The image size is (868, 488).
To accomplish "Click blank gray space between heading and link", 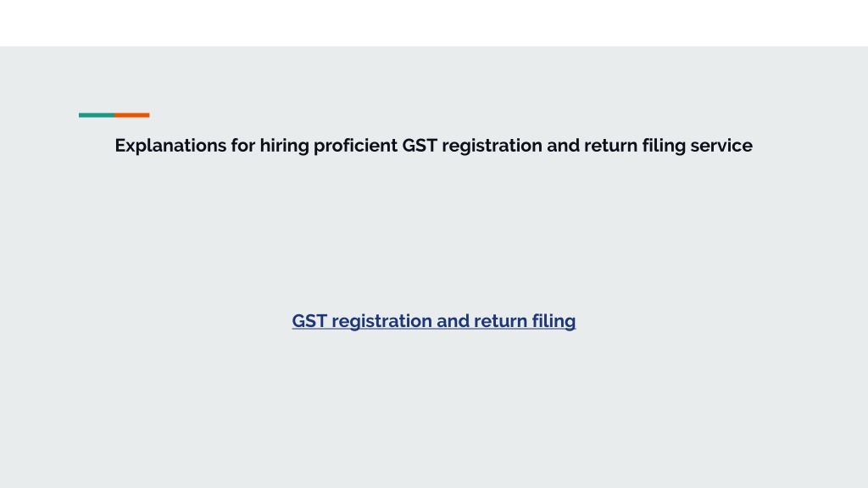I will click(433, 232).
